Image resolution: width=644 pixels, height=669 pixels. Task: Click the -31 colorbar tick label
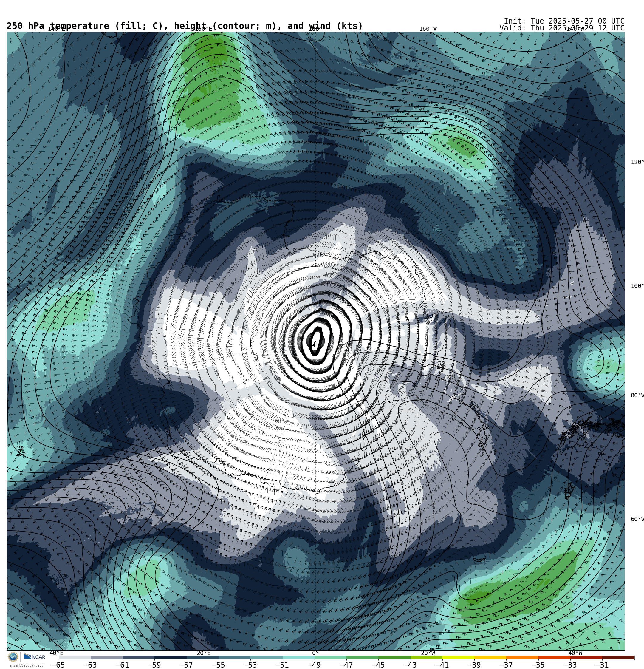pyautogui.click(x=602, y=665)
